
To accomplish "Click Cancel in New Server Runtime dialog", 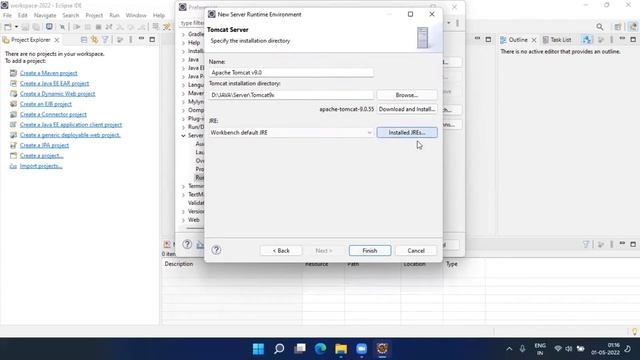I will click(416, 251).
